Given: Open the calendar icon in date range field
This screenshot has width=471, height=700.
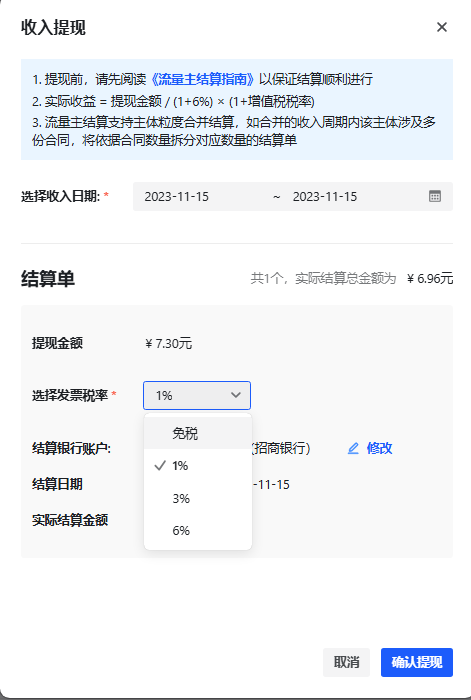Looking at the screenshot, I should [435, 196].
